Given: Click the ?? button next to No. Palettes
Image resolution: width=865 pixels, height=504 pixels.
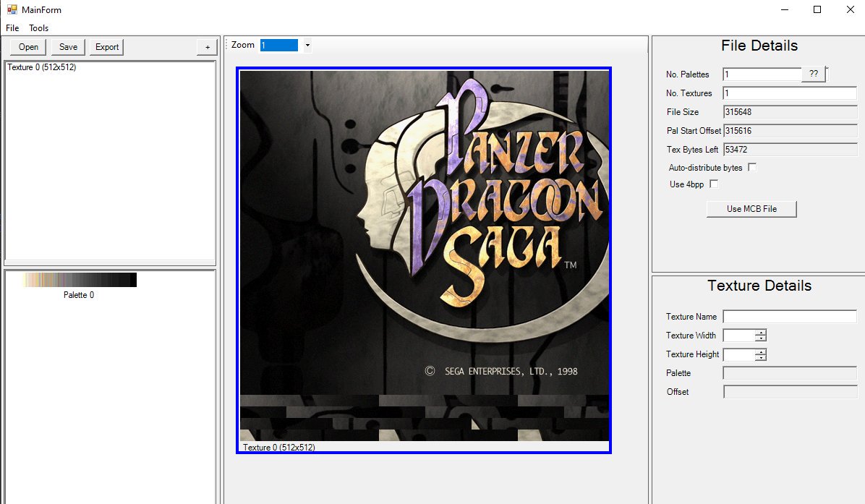Looking at the screenshot, I should pos(814,74).
